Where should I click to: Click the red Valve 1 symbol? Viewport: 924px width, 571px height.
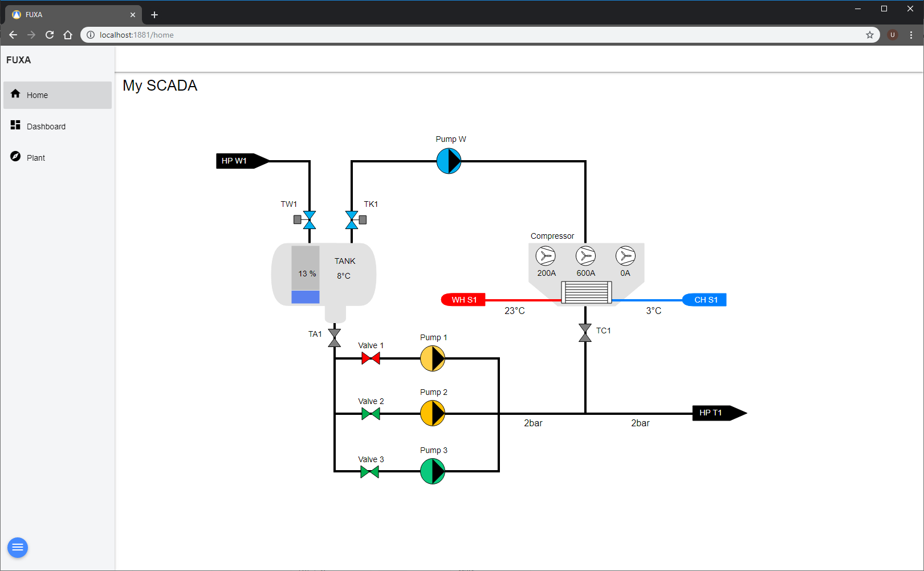371,358
